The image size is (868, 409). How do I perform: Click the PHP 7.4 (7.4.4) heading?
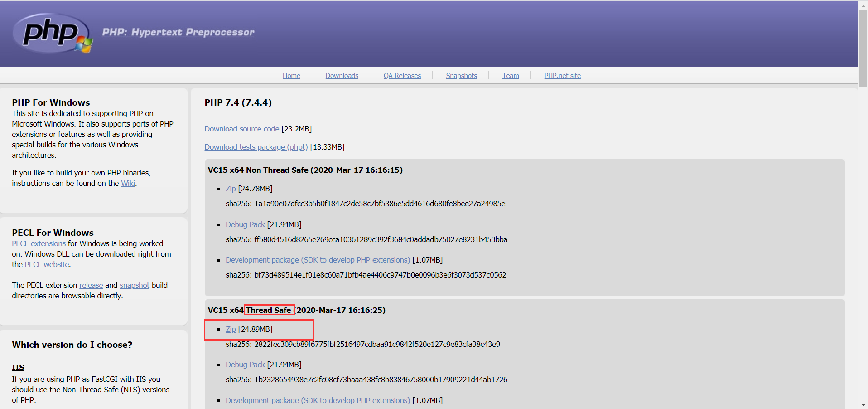tap(238, 102)
